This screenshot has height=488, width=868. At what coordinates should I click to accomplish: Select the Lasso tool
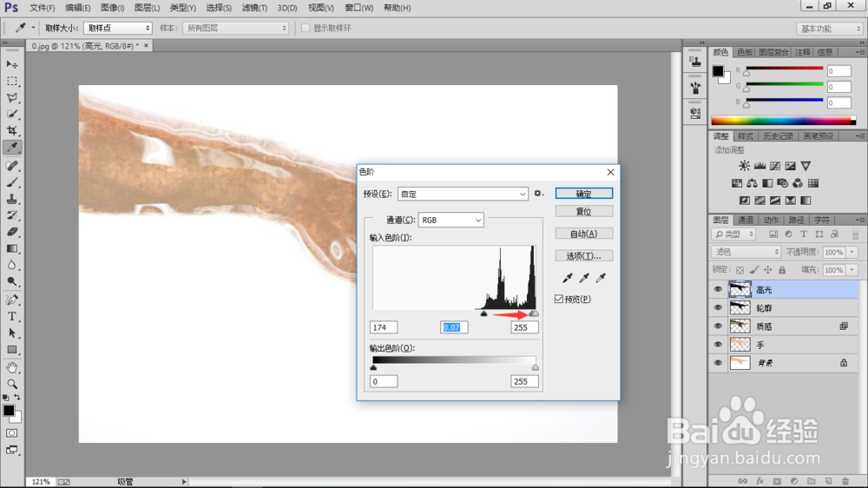[x=11, y=98]
